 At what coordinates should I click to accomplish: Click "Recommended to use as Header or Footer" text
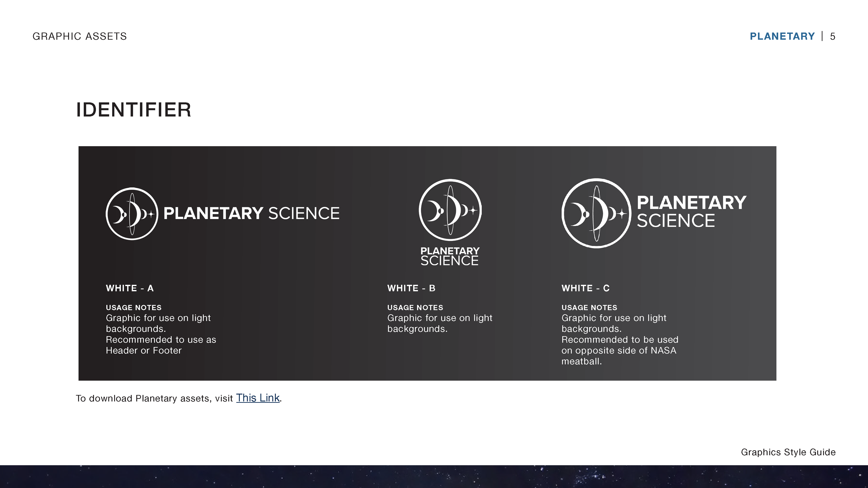click(161, 345)
